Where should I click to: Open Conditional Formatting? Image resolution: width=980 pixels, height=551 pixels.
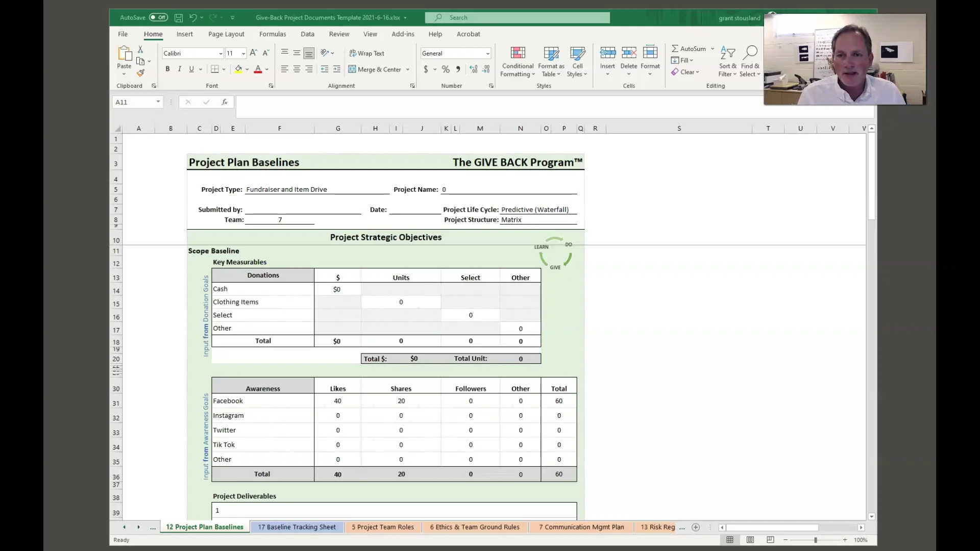[x=518, y=60]
